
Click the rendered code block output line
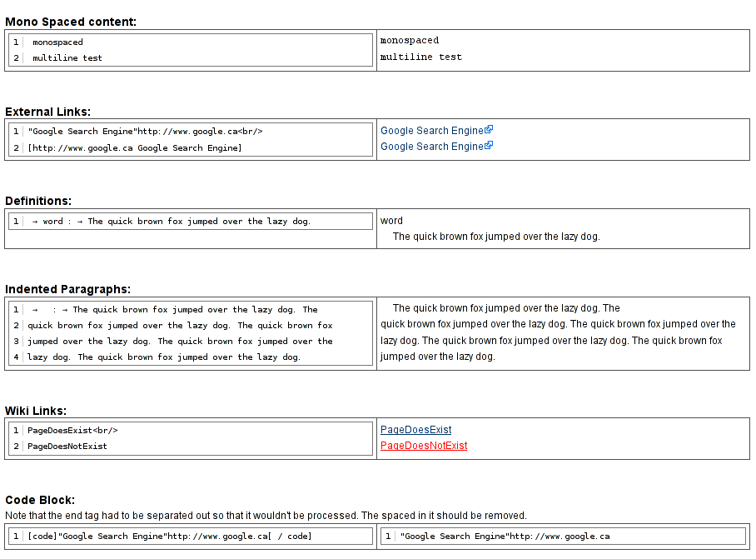[505, 537]
